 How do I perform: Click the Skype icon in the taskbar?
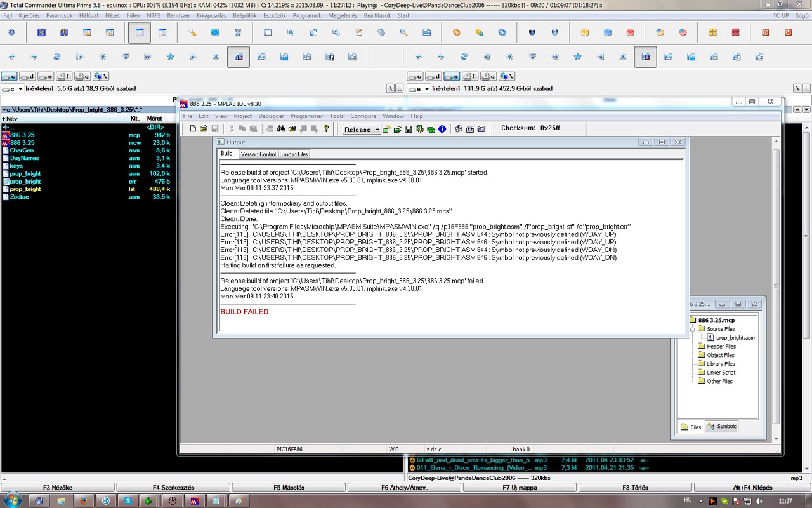(128, 500)
